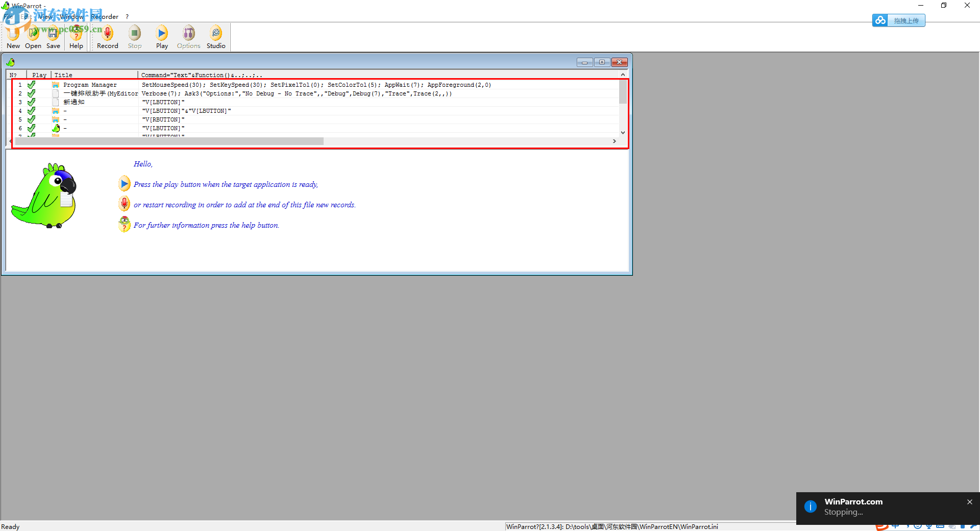Click the script list's scroll-up arrow

pyautogui.click(x=623, y=75)
